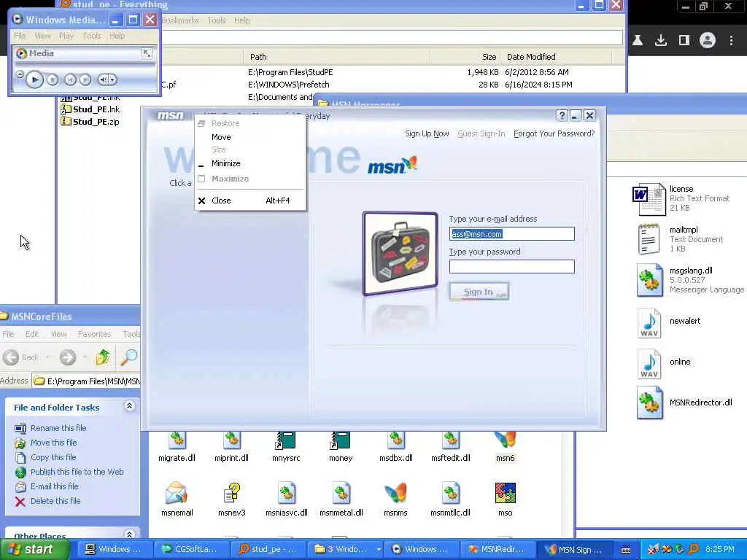747x560 pixels.
Task: Skip to next track in Media Player
Action: click(85, 80)
